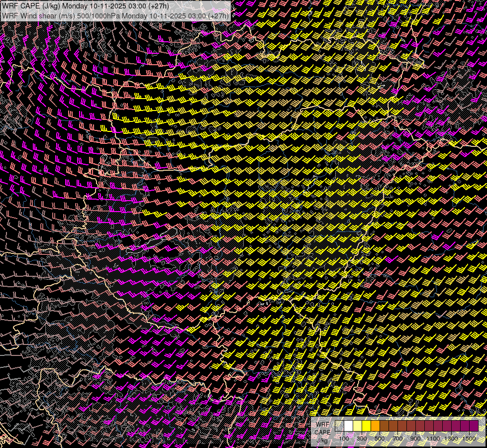Select the bright yellow CAPE legend swatch
The image size is (487, 448).
click(367, 426)
